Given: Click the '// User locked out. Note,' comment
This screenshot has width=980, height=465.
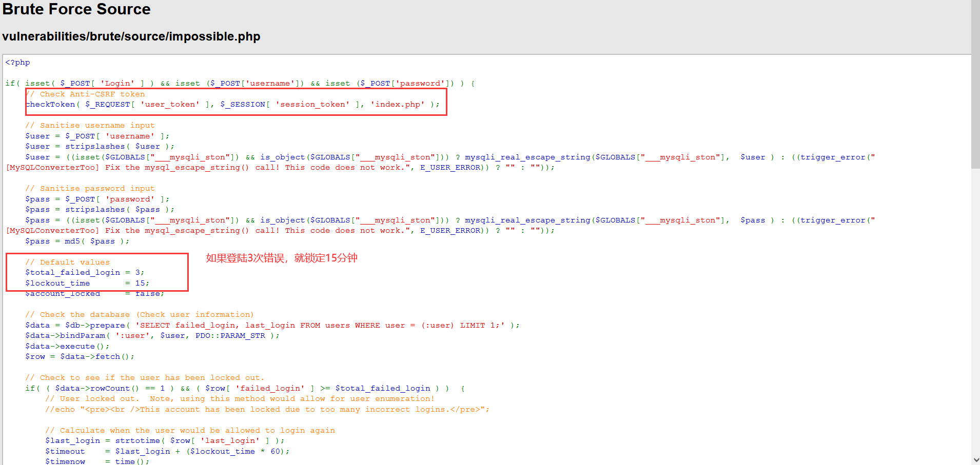Looking at the screenshot, I should (x=240, y=399).
